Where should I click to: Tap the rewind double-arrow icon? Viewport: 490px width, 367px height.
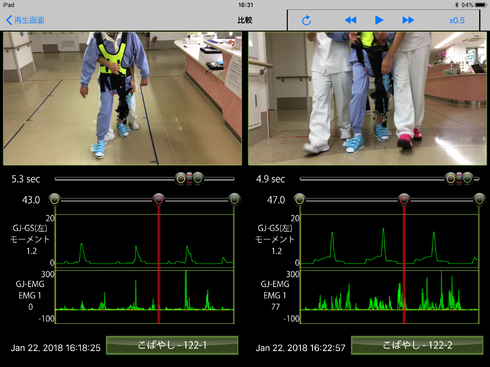(350, 20)
